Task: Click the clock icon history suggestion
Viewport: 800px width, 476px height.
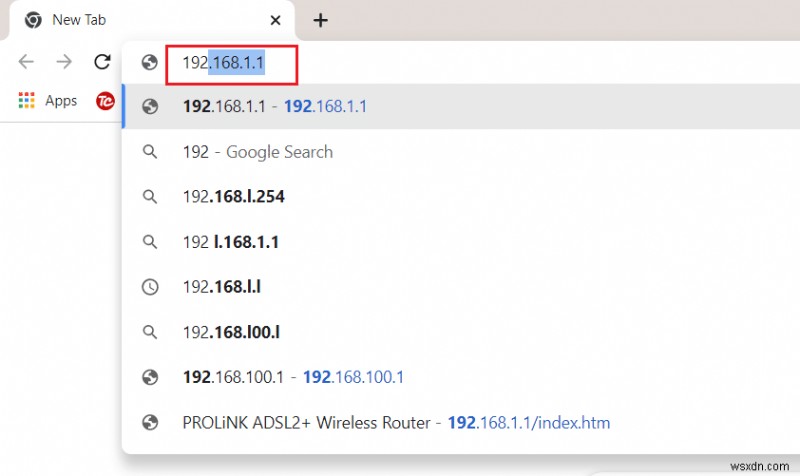Action: pos(151,287)
